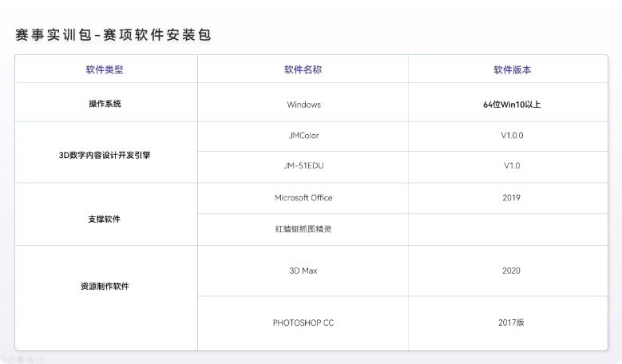Click the PHOTOSHOP CC cell

coord(303,322)
